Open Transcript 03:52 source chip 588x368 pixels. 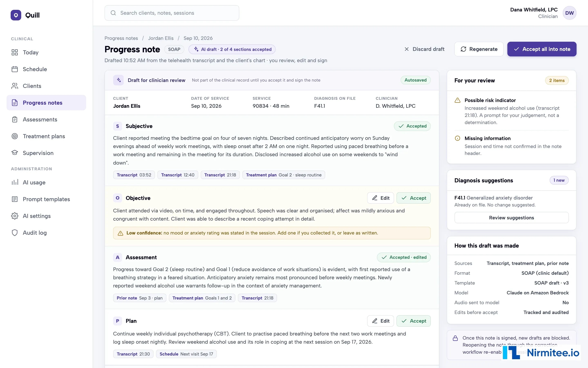pos(134,175)
